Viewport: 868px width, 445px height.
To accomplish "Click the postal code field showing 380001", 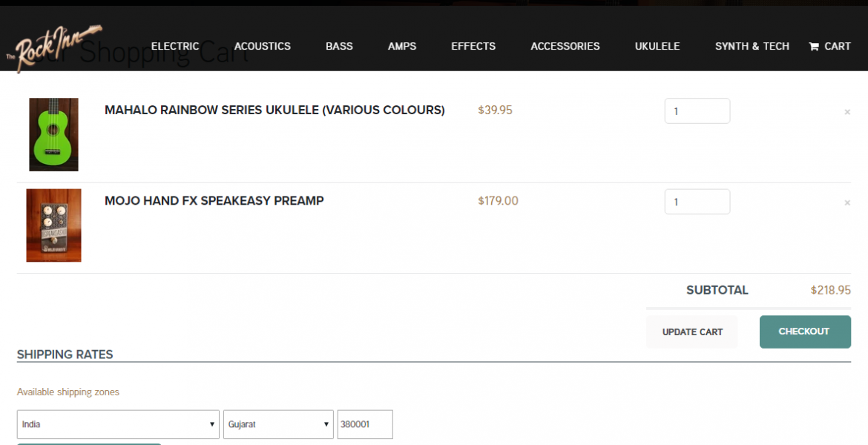I will 364,424.
